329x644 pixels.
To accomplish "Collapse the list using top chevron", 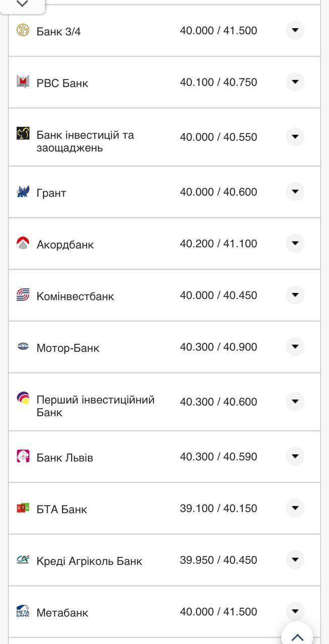I will [21, 4].
